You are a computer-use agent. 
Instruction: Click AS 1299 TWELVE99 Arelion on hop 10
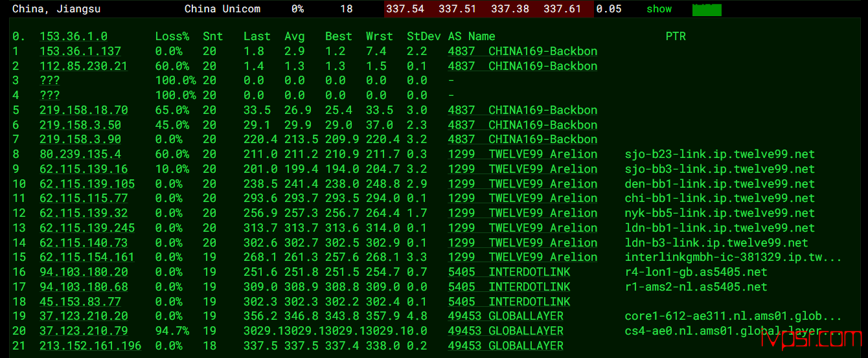point(523,184)
